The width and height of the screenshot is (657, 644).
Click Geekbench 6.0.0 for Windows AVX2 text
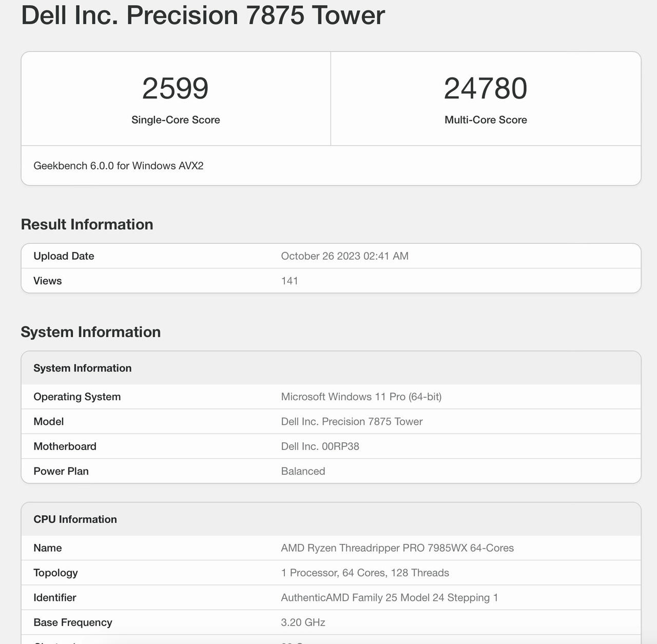point(119,166)
